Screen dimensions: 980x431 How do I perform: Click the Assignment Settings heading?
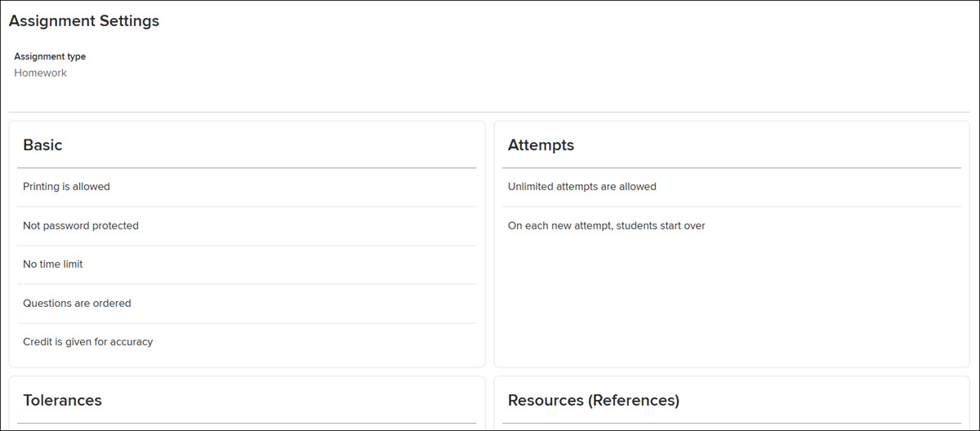pyautogui.click(x=84, y=21)
